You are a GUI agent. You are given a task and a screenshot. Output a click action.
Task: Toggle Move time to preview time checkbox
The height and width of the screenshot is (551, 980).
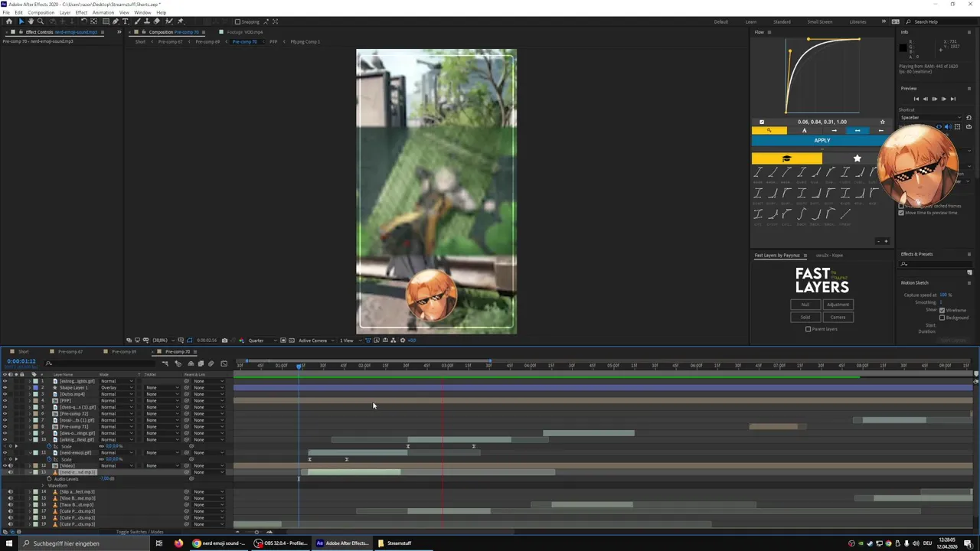tap(901, 213)
